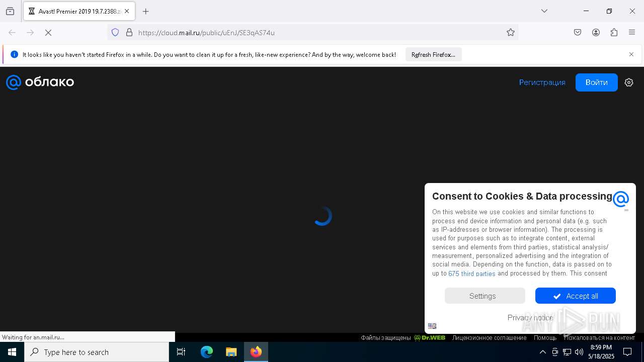Click the Firefox taskbar icon

click(x=256, y=352)
